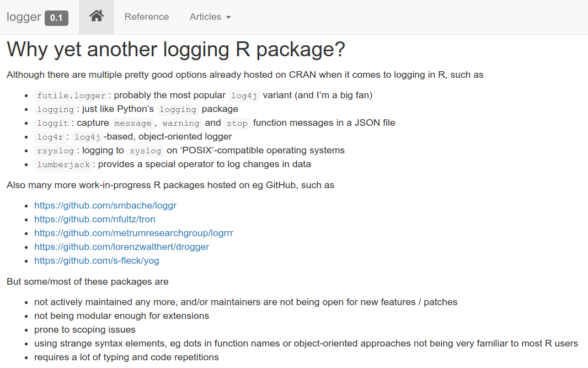
Task: Click the warning inline code text
Action: [x=181, y=124]
